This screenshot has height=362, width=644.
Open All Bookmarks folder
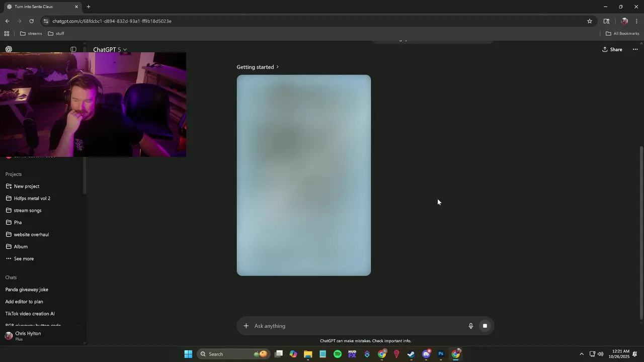622,34
